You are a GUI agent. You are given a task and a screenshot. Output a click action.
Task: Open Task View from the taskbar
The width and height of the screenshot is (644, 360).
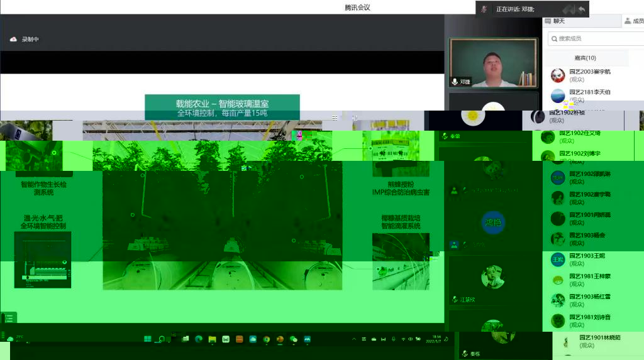point(186,339)
